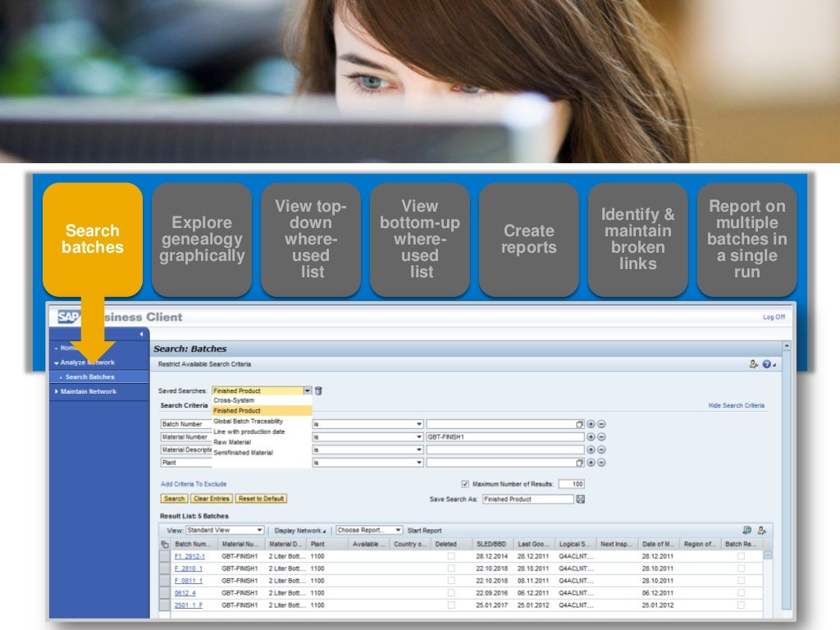Collapse navigation panel with left arrow

(141, 334)
